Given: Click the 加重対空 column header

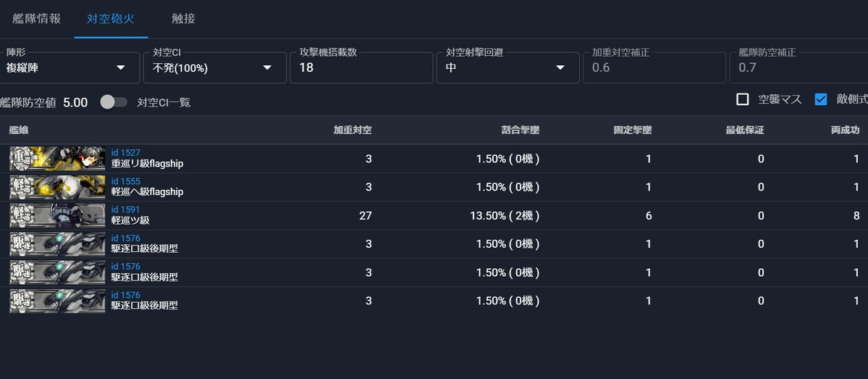Looking at the screenshot, I should pyautogui.click(x=352, y=130).
